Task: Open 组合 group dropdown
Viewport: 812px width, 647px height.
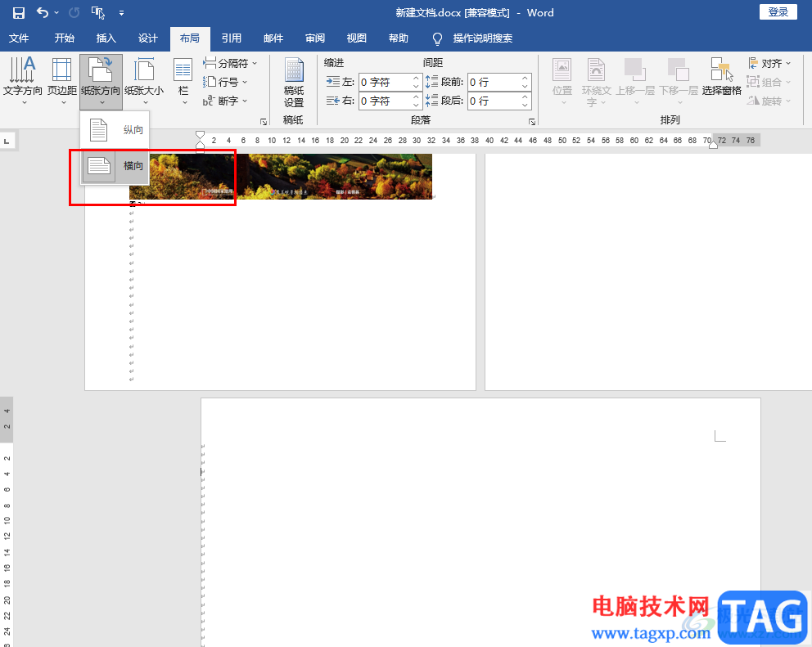Action: [x=769, y=82]
